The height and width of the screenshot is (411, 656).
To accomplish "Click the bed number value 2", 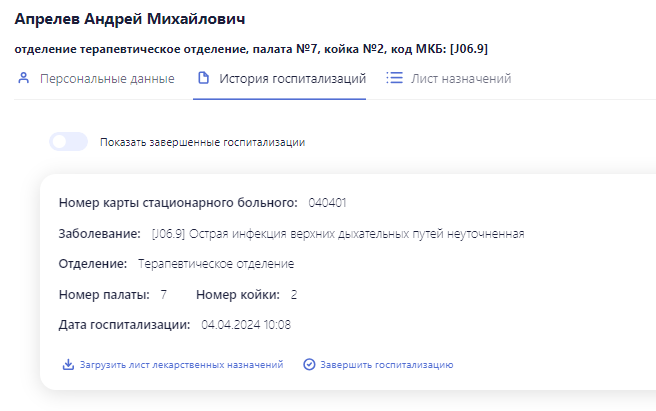I will click(x=294, y=295).
